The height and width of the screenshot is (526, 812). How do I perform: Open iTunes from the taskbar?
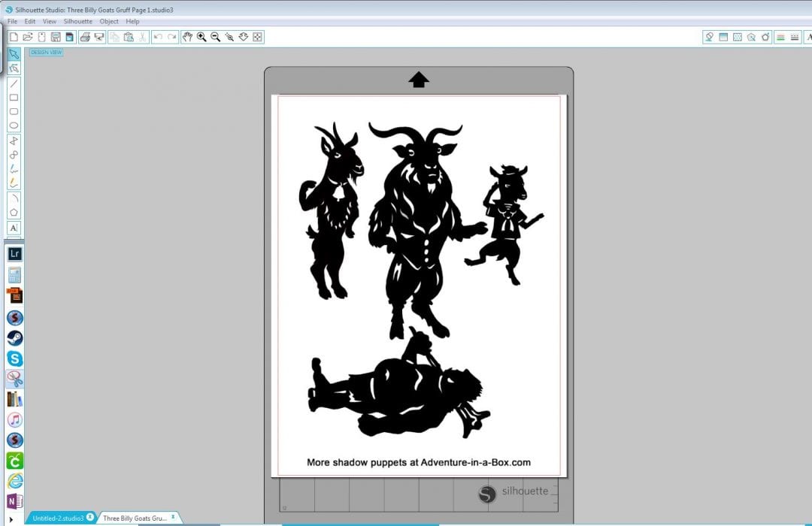pos(14,419)
